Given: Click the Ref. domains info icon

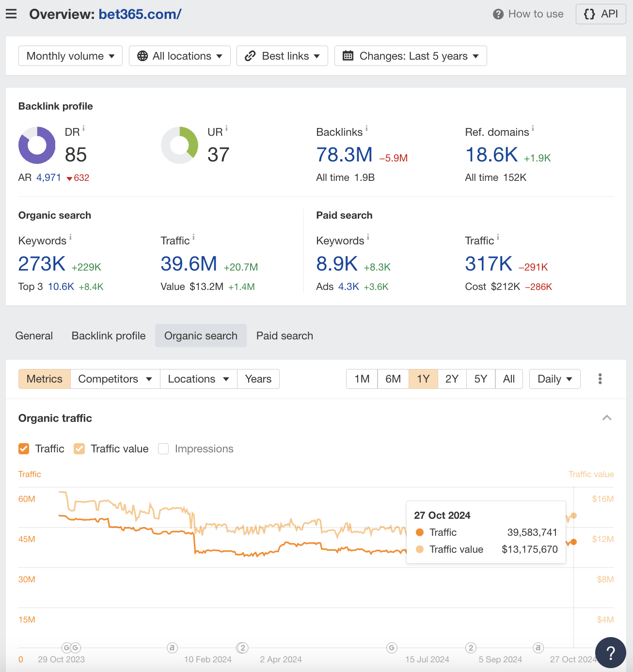Looking at the screenshot, I should coord(533,128).
